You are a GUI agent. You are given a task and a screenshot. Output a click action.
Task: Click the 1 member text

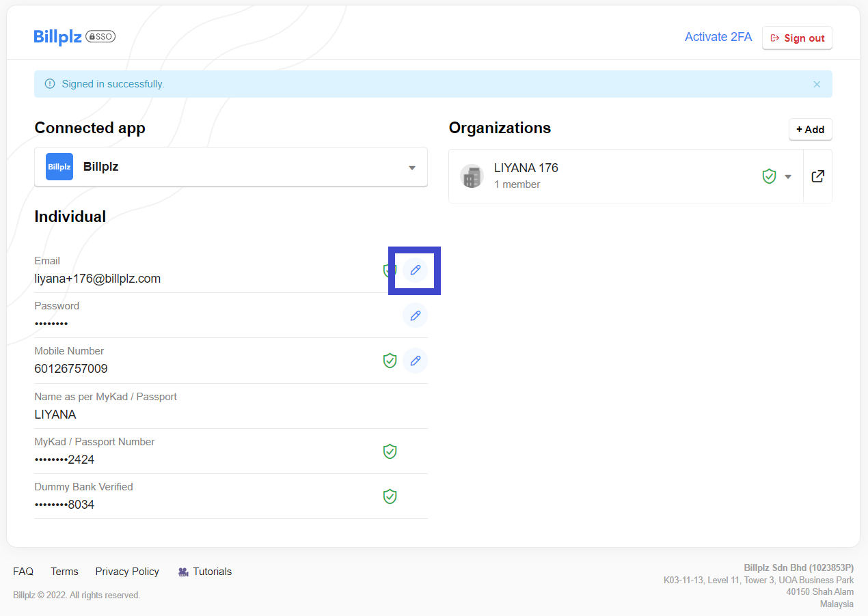517,184
